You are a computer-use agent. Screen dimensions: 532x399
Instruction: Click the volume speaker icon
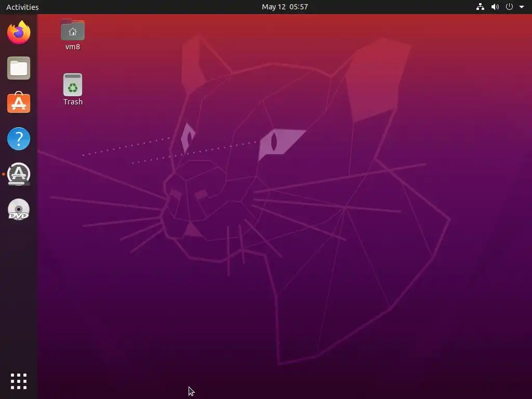(x=495, y=7)
